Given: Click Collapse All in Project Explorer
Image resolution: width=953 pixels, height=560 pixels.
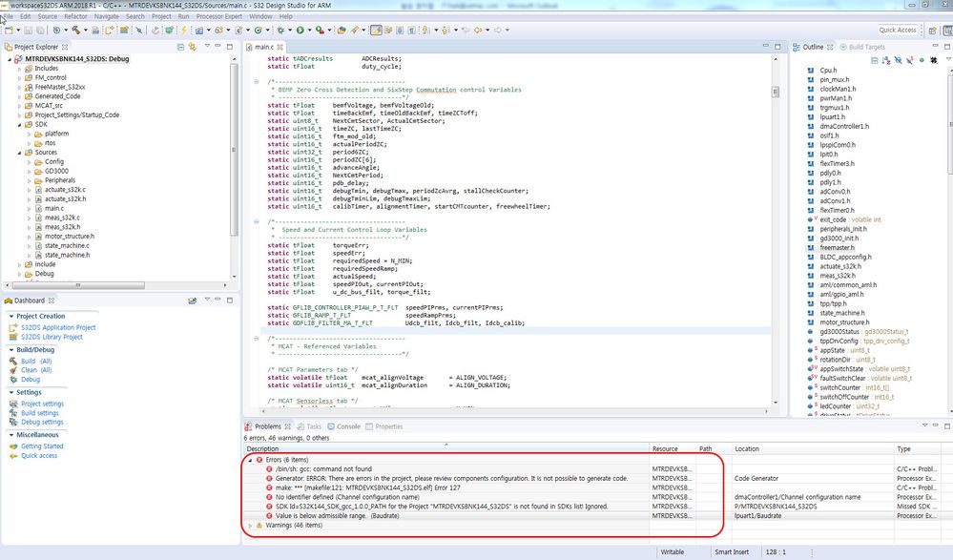Looking at the screenshot, I should point(180,47).
